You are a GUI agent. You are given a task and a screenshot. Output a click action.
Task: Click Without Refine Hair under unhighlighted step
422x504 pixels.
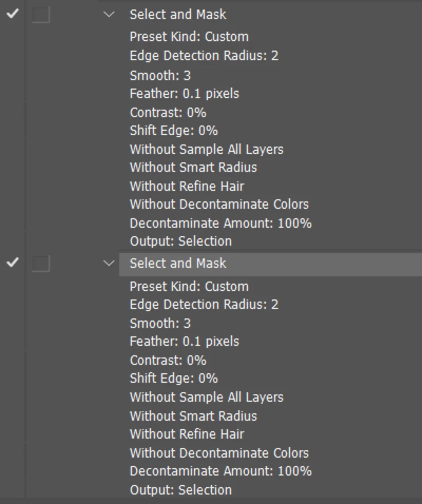tap(187, 186)
